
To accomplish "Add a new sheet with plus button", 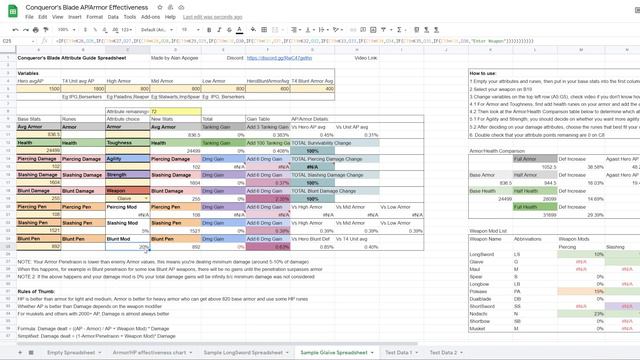I will [x=20, y=352].
